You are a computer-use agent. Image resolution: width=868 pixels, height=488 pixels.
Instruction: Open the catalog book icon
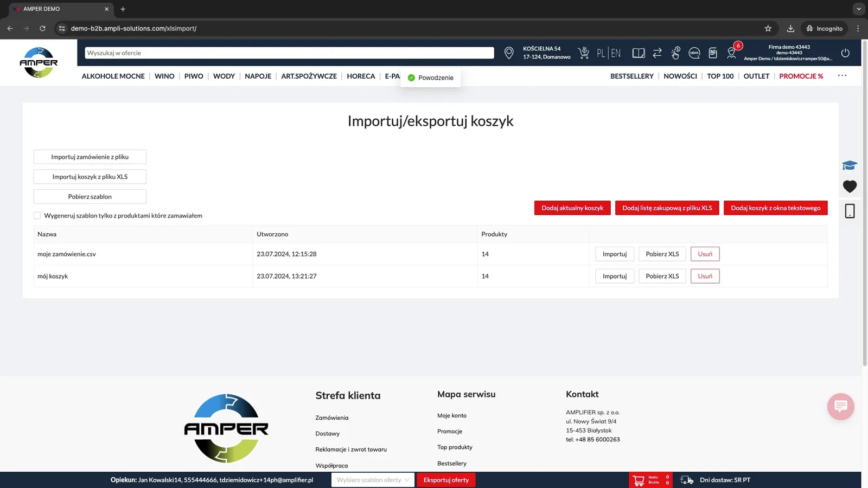[639, 53]
